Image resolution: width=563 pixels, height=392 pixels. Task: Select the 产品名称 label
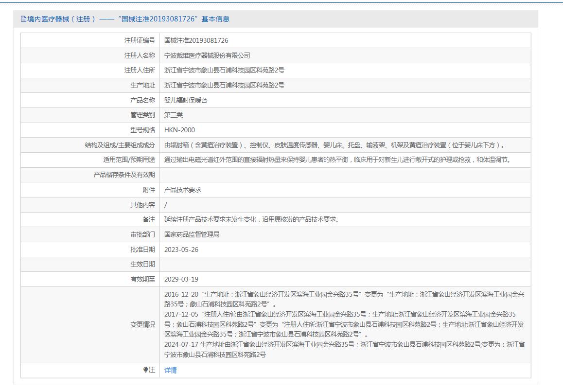[142, 100]
